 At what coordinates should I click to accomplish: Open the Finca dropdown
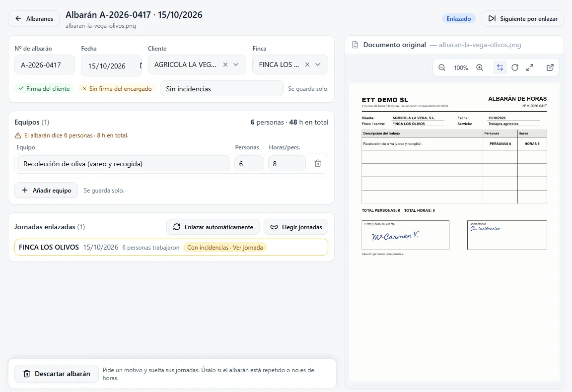tap(318, 65)
